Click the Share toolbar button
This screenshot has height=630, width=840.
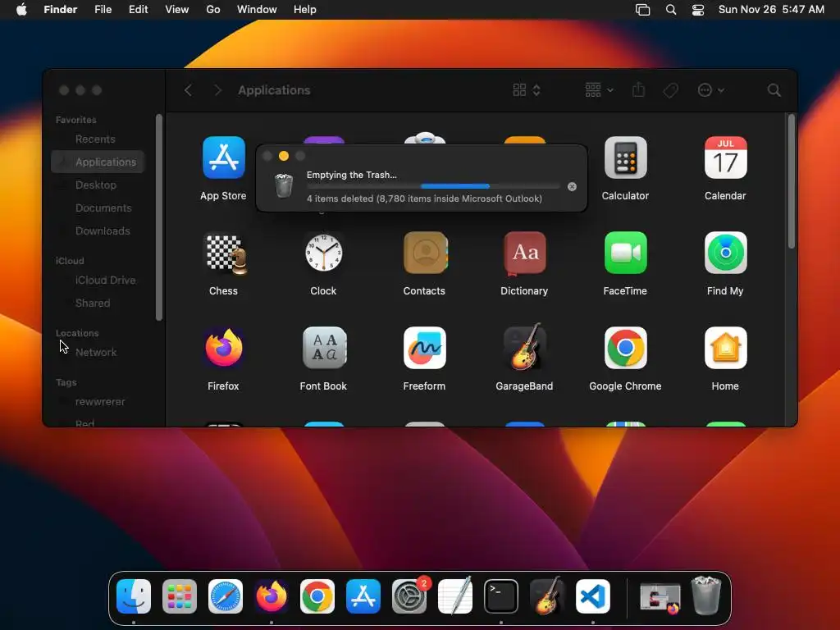[638, 89]
